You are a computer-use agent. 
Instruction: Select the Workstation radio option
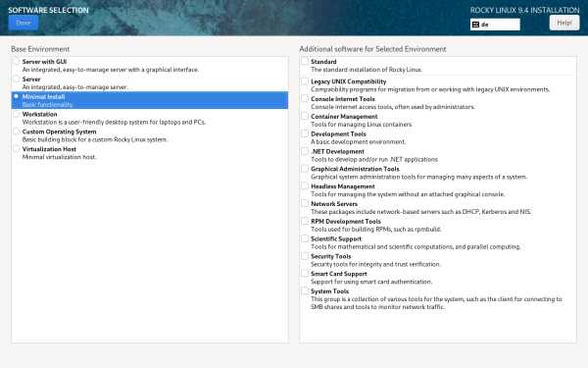click(16, 114)
